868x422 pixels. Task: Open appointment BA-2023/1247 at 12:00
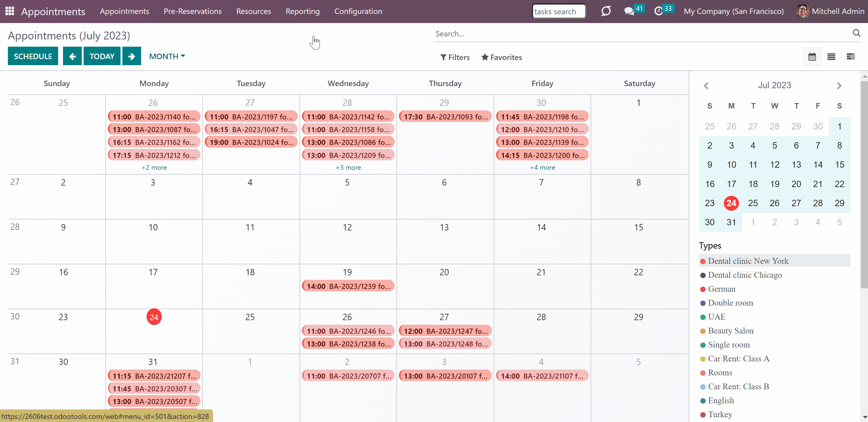(x=445, y=331)
